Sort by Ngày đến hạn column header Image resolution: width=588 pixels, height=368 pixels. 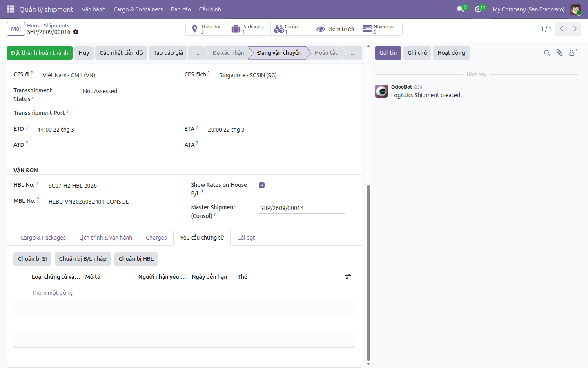(209, 277)
